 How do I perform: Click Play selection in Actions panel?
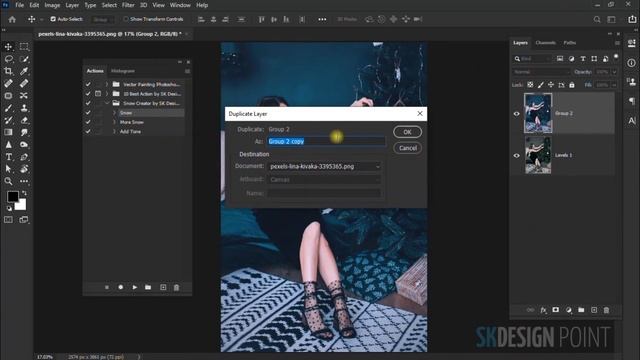point(135,287)
